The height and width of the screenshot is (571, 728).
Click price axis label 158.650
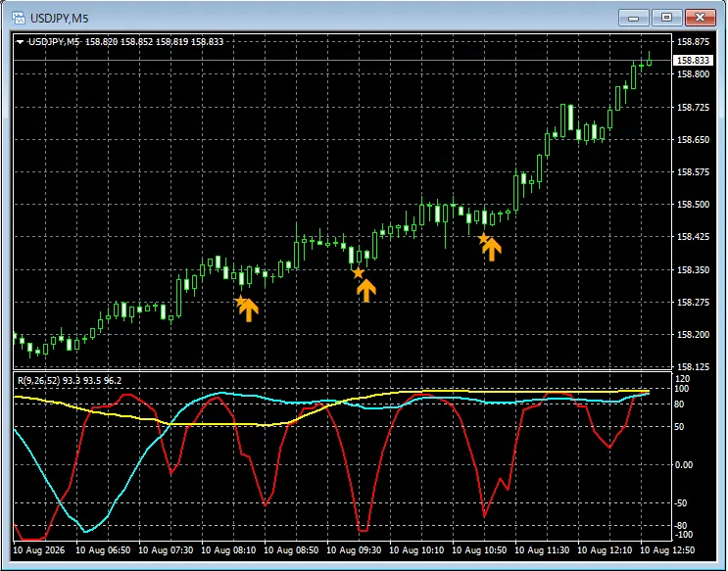(693, 139)
